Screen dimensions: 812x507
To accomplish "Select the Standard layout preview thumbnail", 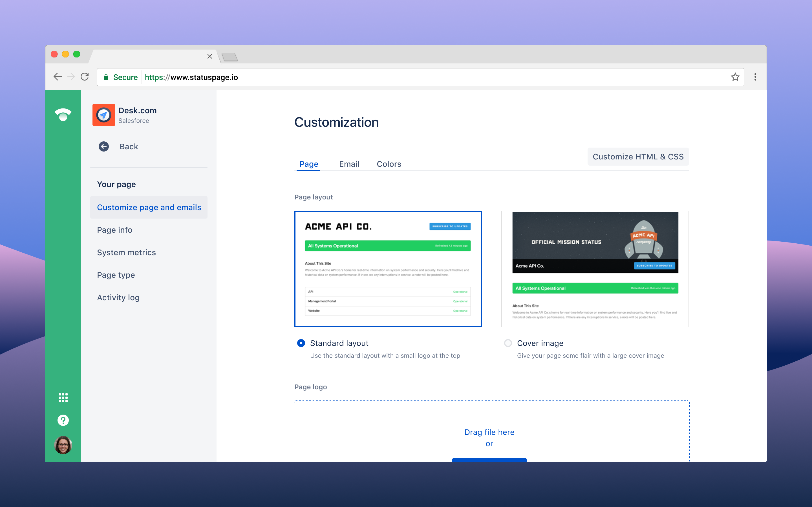I will [388, 269].
